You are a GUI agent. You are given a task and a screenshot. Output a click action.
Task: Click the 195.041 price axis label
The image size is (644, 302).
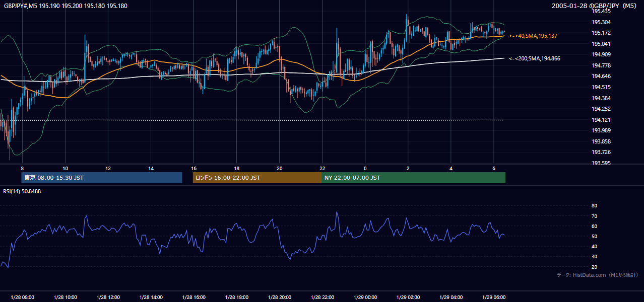(601, 44)
